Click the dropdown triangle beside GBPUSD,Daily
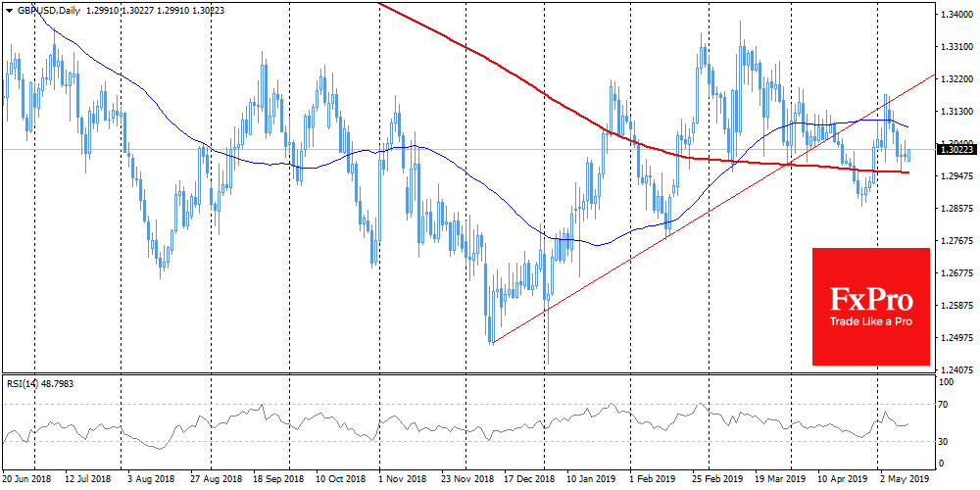The height and width of the screenshot is (490, 980). click(7, 9)
